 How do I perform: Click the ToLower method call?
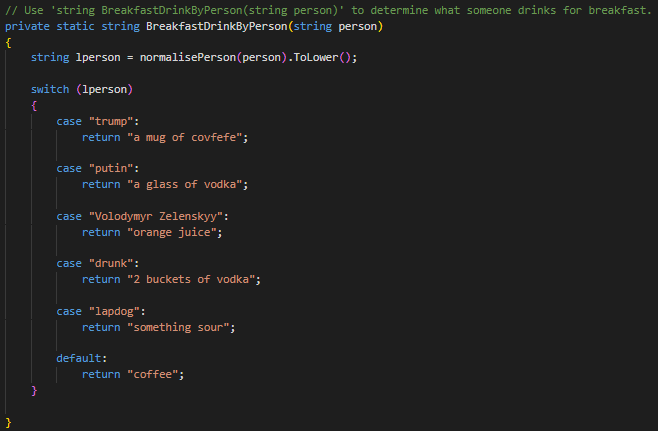click(x=316, y=57)
